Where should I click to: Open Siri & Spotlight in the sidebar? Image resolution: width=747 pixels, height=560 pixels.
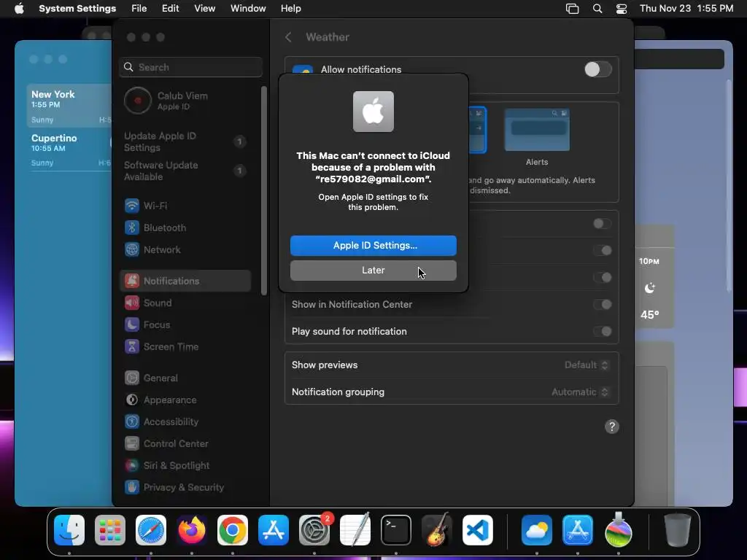185,466
